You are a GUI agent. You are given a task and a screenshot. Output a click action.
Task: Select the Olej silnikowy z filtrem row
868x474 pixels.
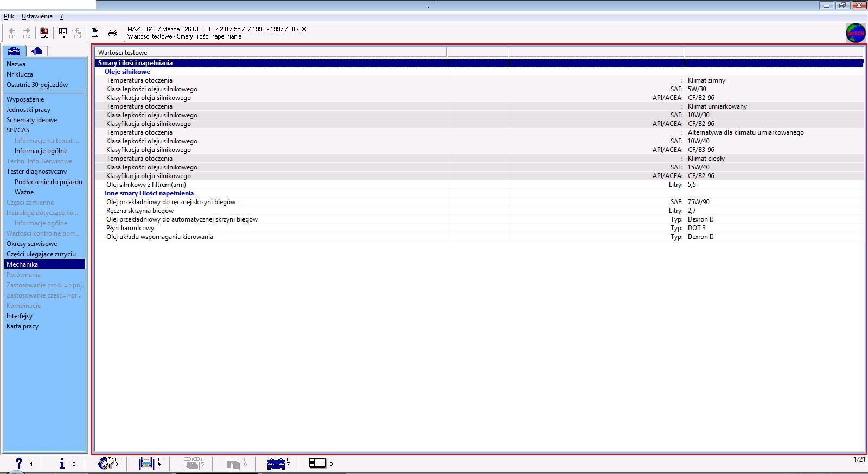tap(146, 185)
